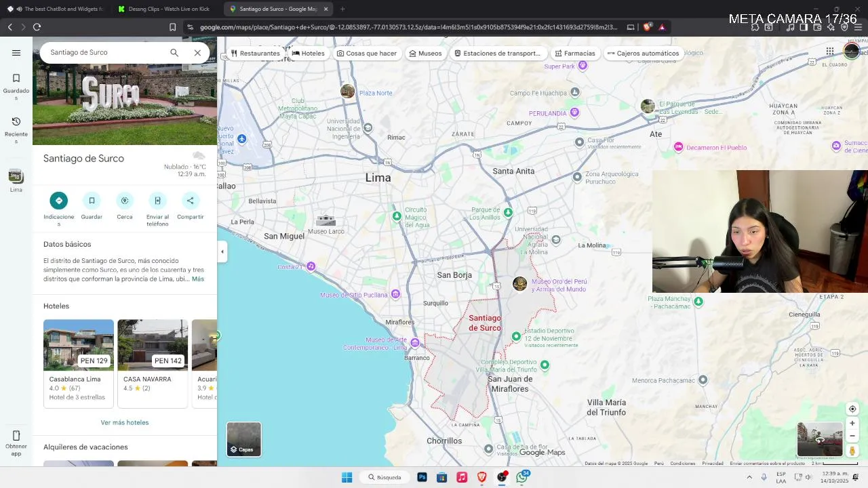Click the Museo Larco map marker
868x488 pixels.
[x=326, y=221]
